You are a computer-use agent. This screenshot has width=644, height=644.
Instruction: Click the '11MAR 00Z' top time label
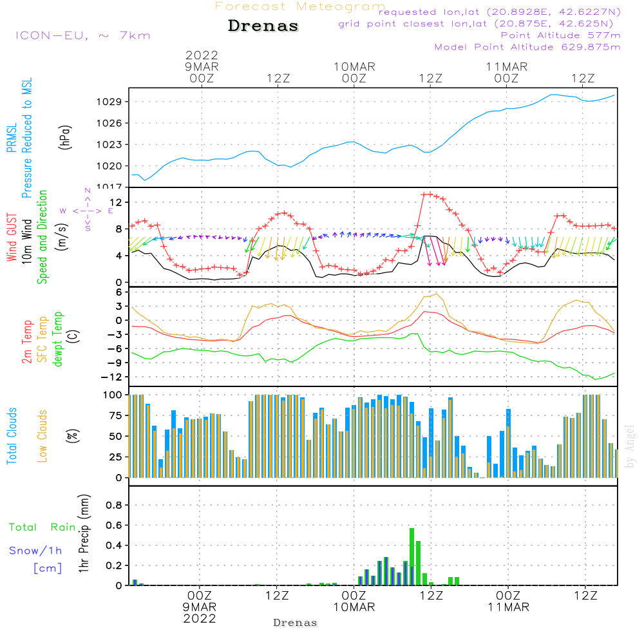point(506,73)
